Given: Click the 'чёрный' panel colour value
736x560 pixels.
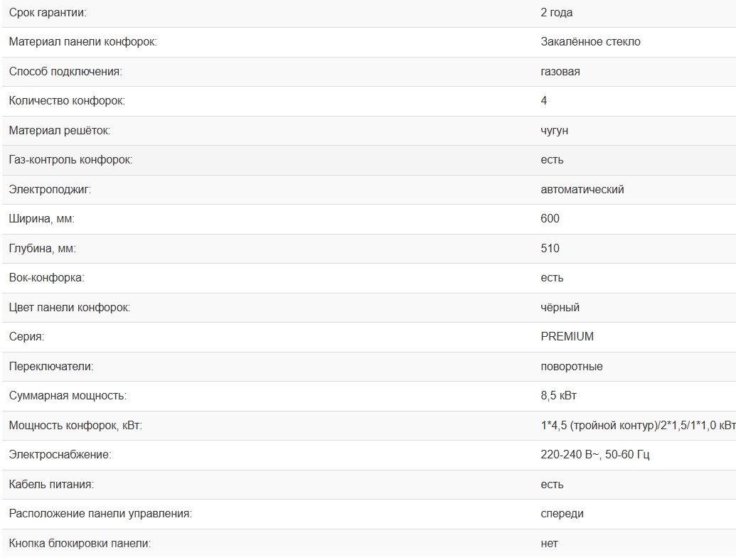Looking at the screenshot, I should click(560, 308).
